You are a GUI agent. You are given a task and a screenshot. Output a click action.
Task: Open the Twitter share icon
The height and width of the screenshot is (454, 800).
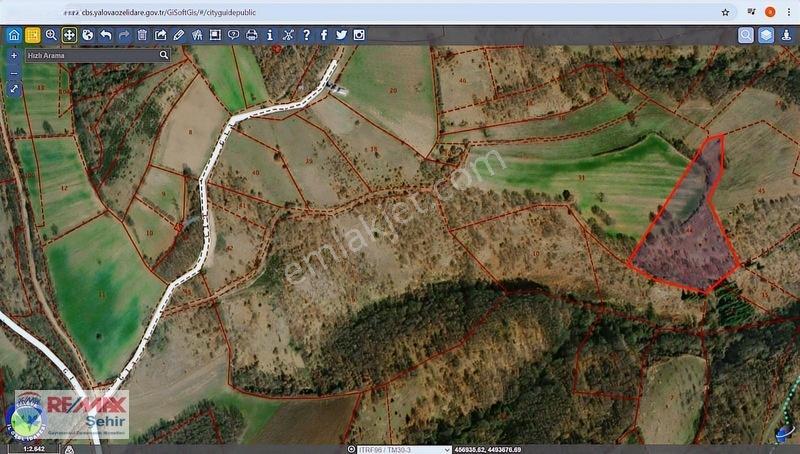pyautogui.click(x=341, y=35)
